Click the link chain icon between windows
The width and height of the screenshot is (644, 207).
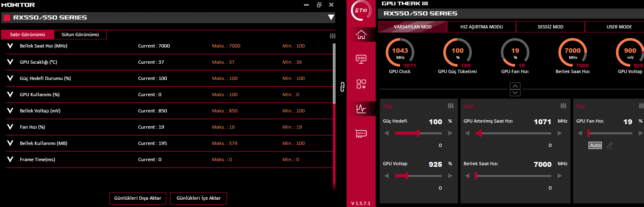click(x=342, y=87)
